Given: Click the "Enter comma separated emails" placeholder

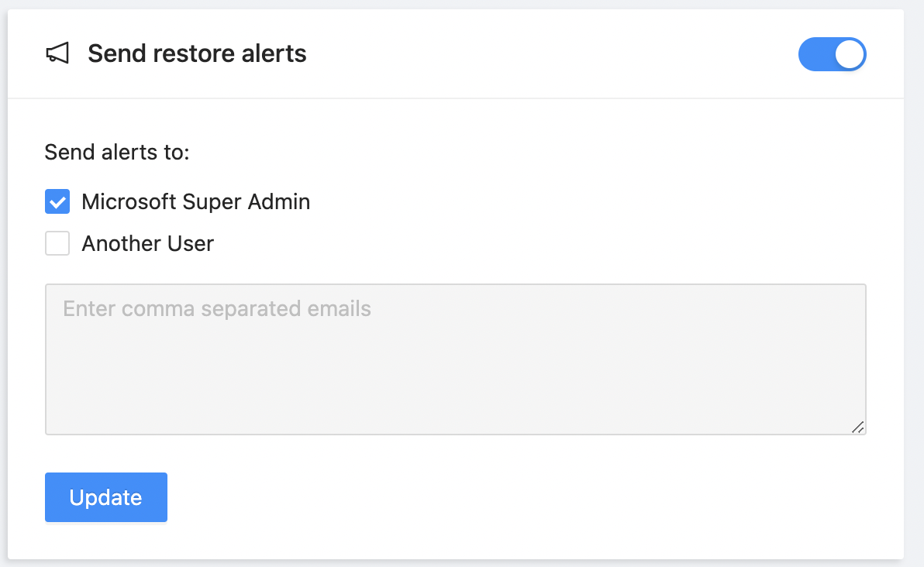Looking at the screenshot, I should tap(217, 309).
